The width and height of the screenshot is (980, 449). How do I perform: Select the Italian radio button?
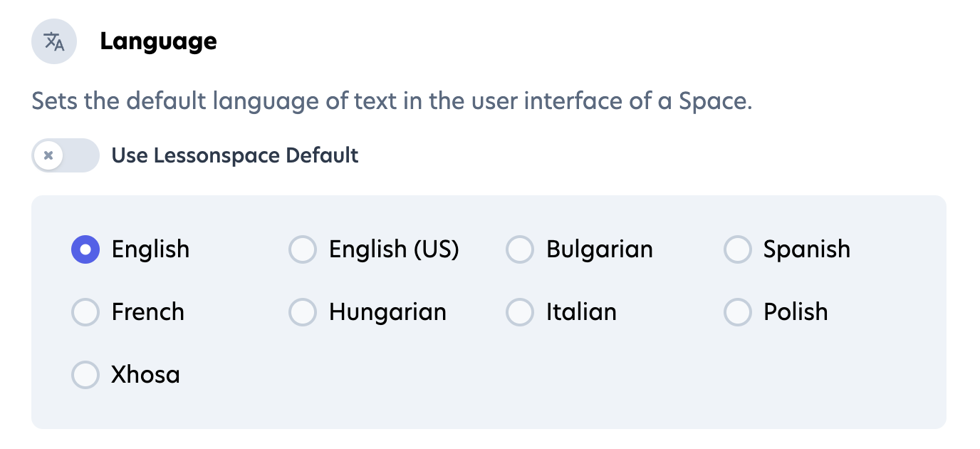coord(520,312)
